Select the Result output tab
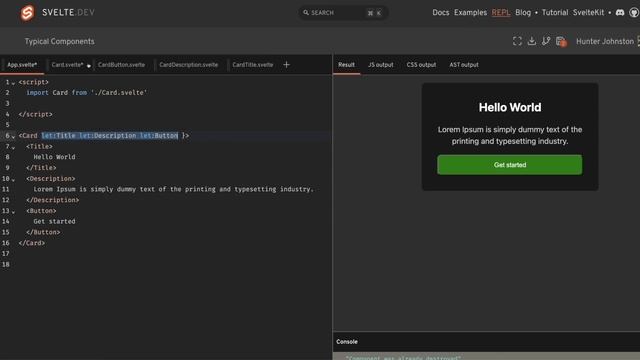This screenshot has width=640, height=360. tap(347, 64)
